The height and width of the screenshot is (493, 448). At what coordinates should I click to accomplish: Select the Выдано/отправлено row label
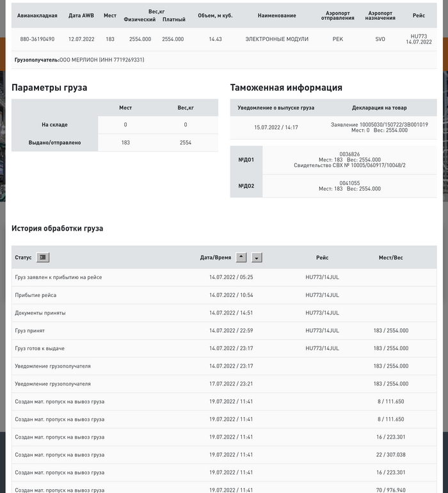[x=54, y=143]
